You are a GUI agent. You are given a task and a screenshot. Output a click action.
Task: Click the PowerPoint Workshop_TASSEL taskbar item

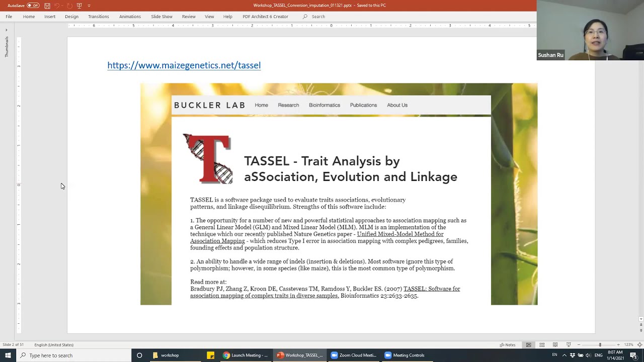pyautogui.click(x=300, y=355)
